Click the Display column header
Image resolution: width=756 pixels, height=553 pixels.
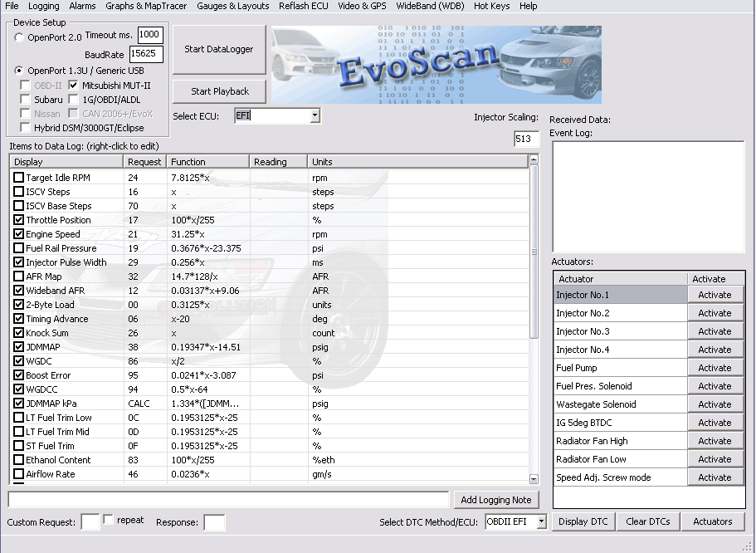point(66,162)
